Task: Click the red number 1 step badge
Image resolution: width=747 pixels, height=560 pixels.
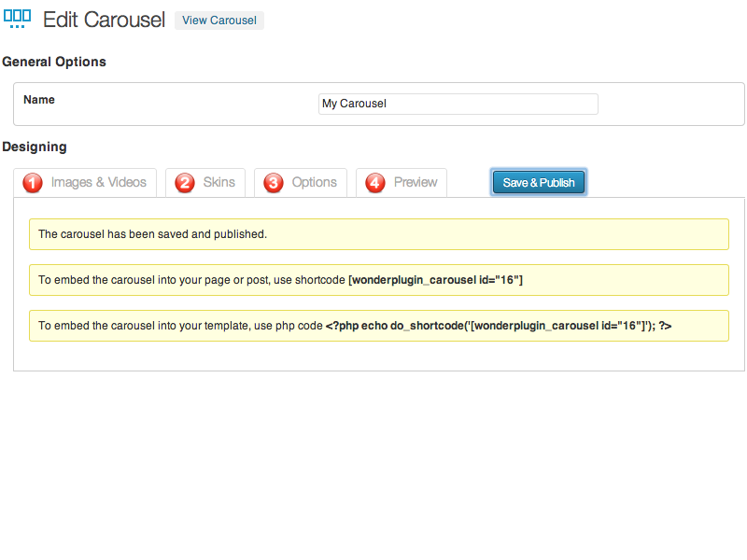Action: (x=33, y=183)
